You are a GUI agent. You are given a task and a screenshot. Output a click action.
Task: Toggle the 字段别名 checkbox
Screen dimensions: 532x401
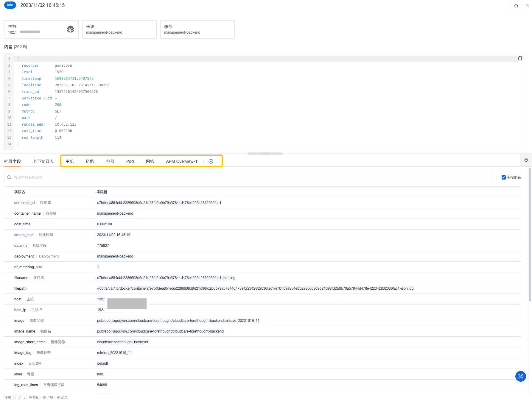tap(504, 177)
